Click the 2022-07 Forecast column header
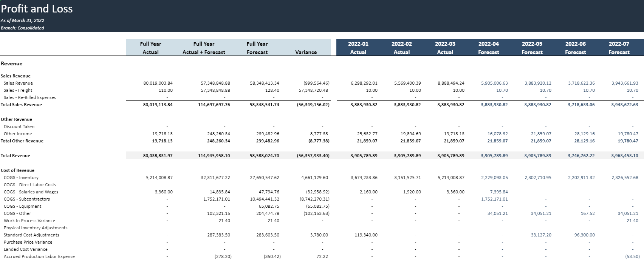644x261 pixels. (x=619, y=48)
